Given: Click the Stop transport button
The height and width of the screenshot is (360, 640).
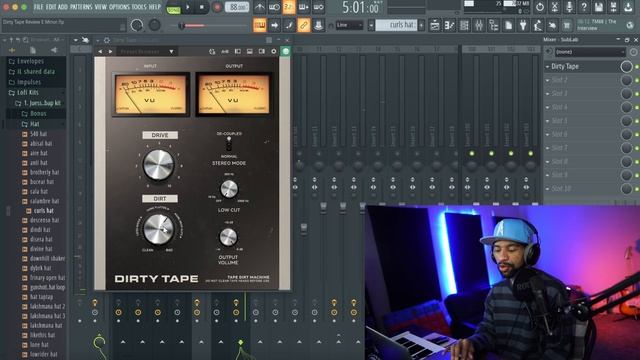Looking at the screenshot, I should coord(202,7).
